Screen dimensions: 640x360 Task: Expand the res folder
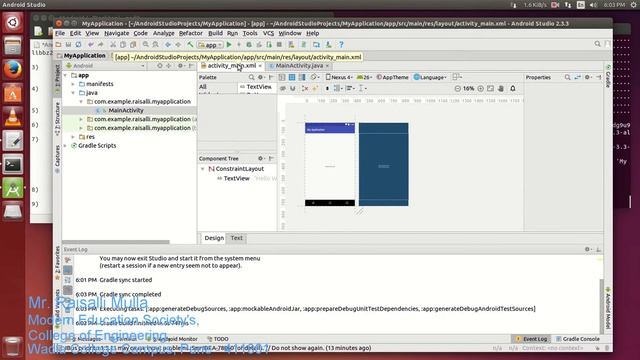[x=73, y=137]
